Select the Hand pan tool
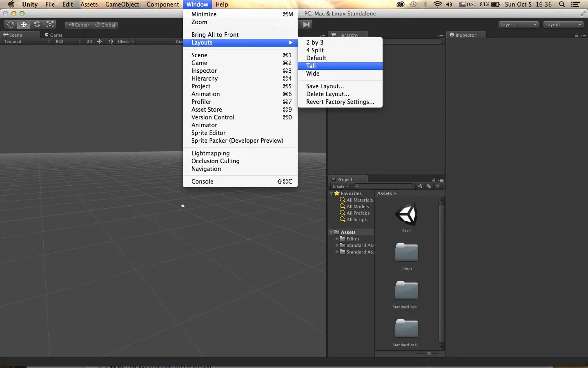 point(10,25)
